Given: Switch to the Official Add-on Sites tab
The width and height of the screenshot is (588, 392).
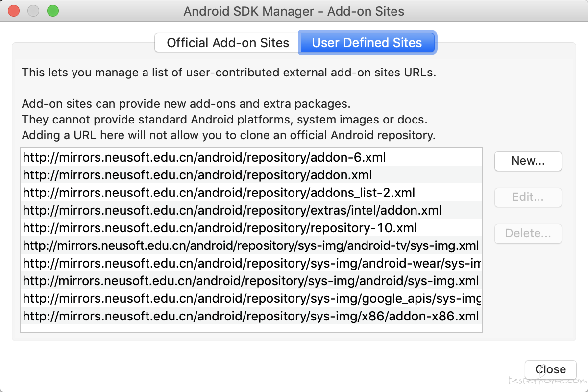Looking at the screenshot, I should [227, 43].
